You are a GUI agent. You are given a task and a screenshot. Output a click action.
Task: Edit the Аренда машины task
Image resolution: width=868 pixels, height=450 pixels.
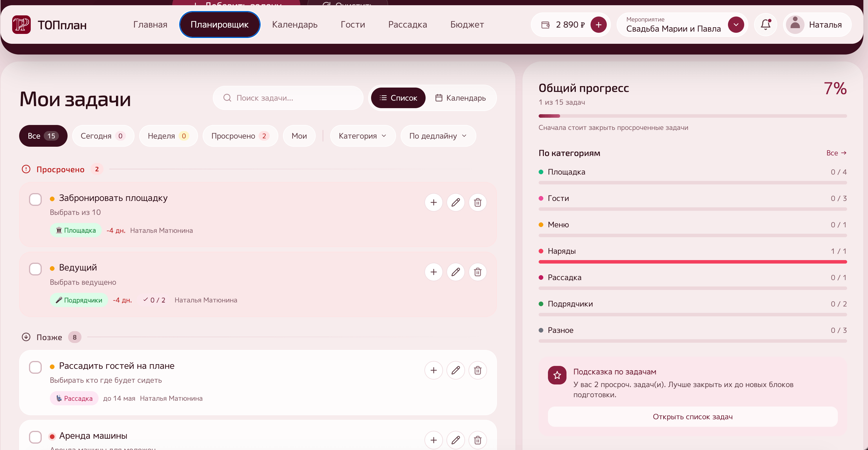coord(455,440)
